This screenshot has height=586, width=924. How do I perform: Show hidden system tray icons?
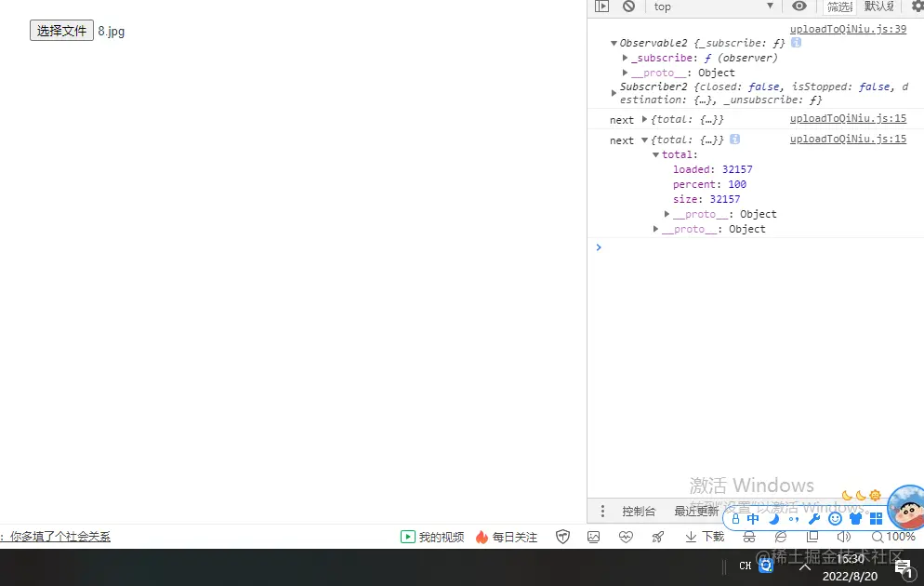[804, 567]
